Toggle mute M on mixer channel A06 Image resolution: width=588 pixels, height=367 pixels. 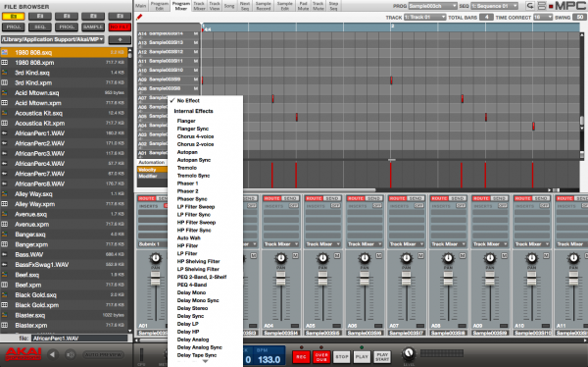379,255
